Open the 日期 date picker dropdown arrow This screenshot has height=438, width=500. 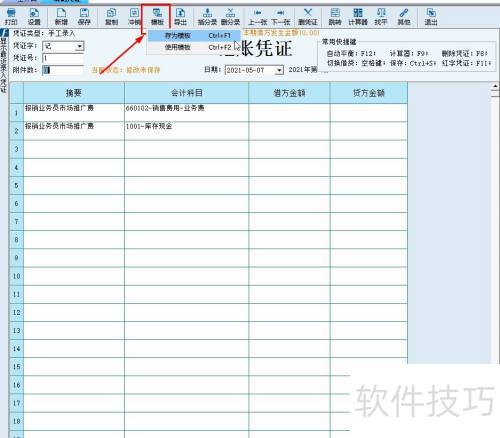click(x=279, y=70)
